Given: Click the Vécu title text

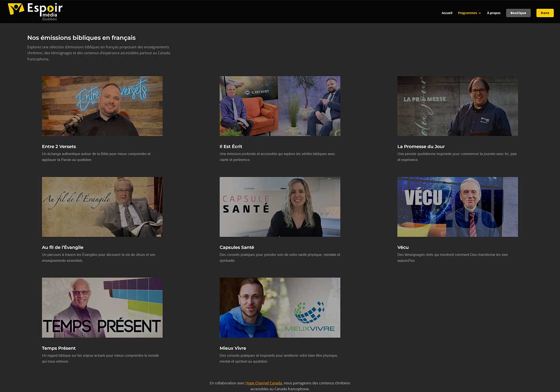Looking at the screenshot, I should click(x=403, y=247).
